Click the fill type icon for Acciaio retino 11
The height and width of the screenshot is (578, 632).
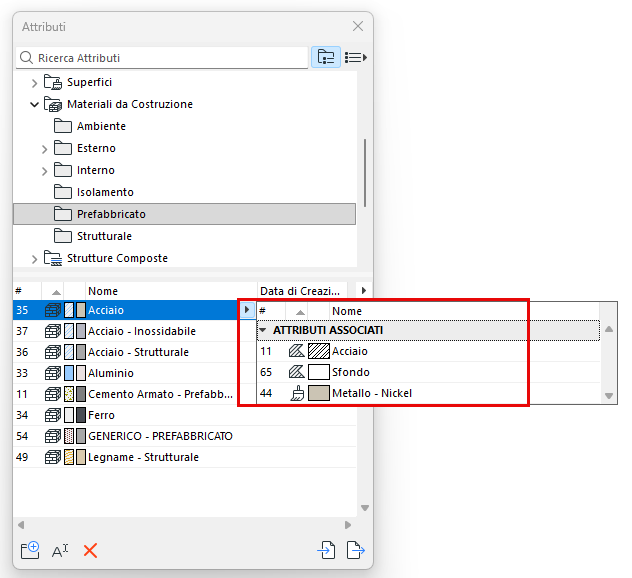click(x=297, y=351)
